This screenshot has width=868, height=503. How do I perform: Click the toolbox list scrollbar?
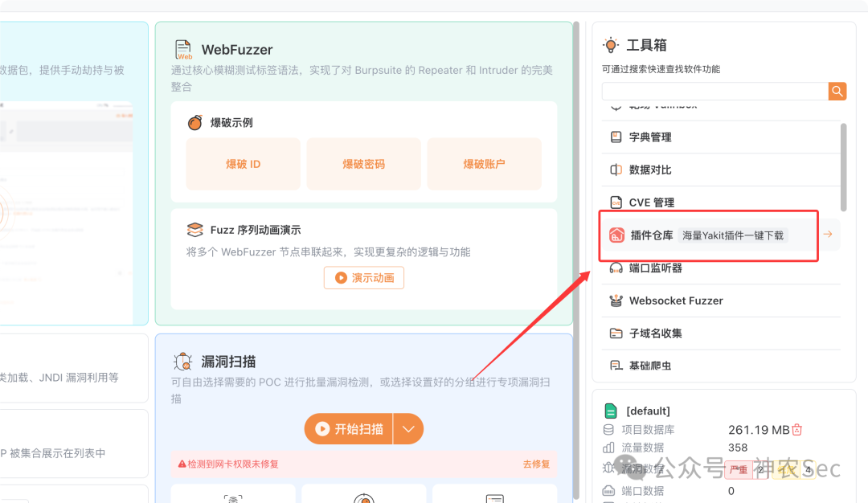pos(844,167)
